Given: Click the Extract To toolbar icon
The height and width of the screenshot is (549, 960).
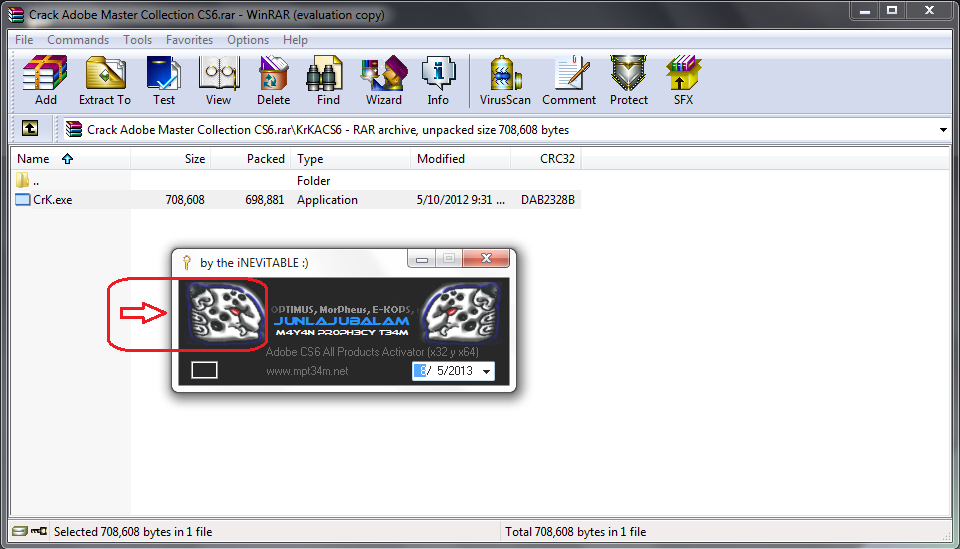Looking at the screenshot, I should [105, 80].
